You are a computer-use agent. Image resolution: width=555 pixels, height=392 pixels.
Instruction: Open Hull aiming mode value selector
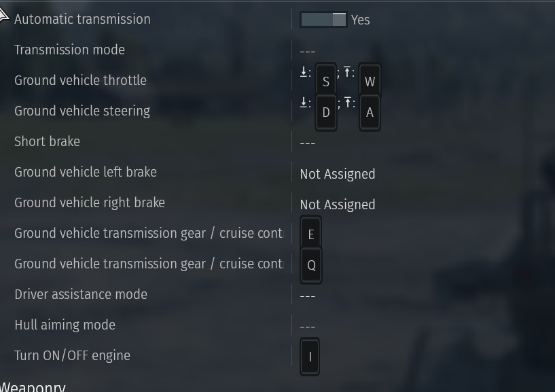[308, 326]
